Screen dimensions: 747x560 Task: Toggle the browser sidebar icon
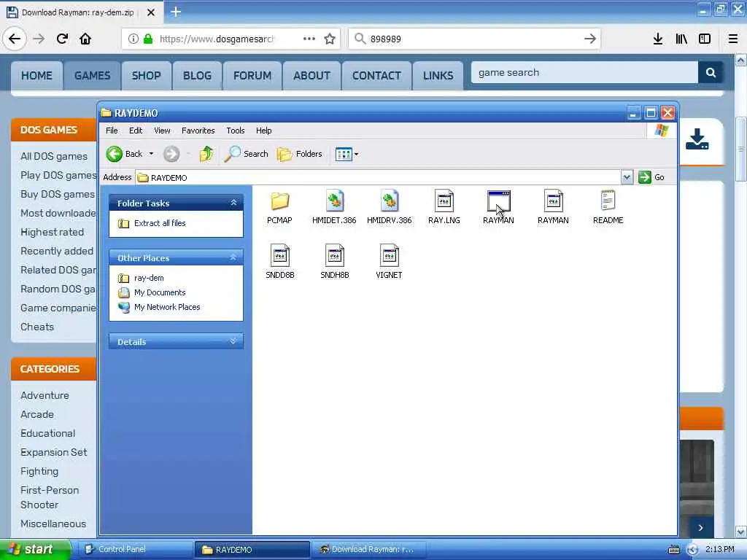(705, 39)
